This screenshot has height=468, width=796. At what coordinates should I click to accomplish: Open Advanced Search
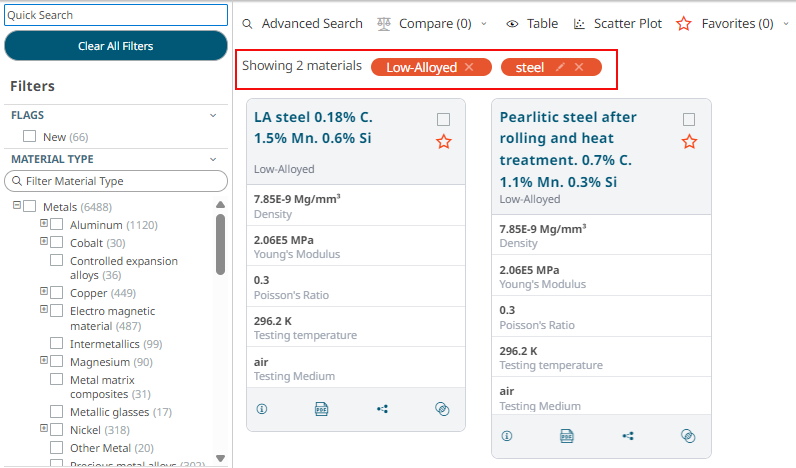click(302, 23)
